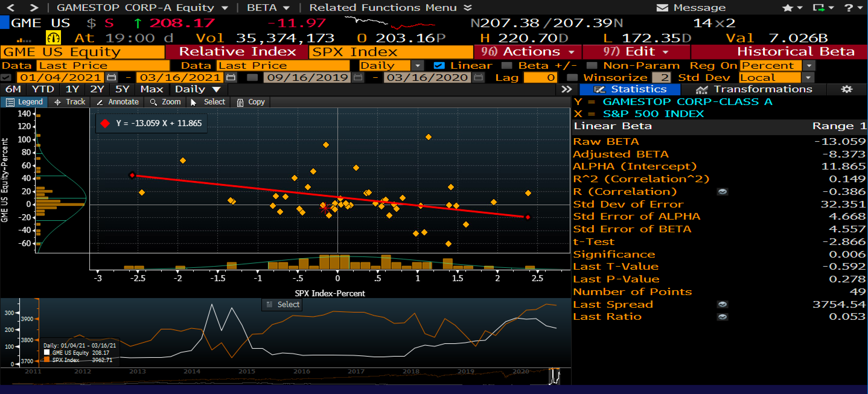Click the calendar icon beside 01/04/2021
Screen dimensions: 868x394
[x=112, y=78]
